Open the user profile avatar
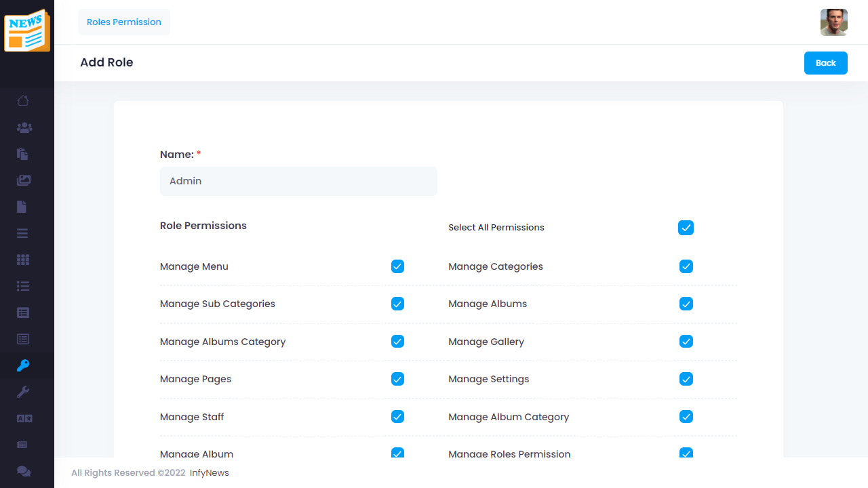Image resolution: width=868 pixels, height=488 pixels. coord(834,22)
